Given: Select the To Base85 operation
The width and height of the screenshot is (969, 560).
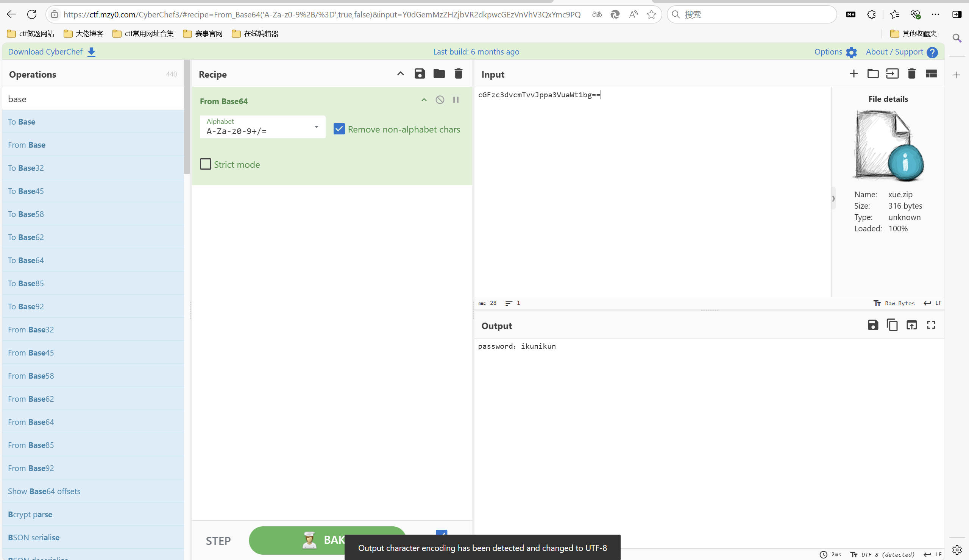Looking at the screenshot, I should click(93, 283).
